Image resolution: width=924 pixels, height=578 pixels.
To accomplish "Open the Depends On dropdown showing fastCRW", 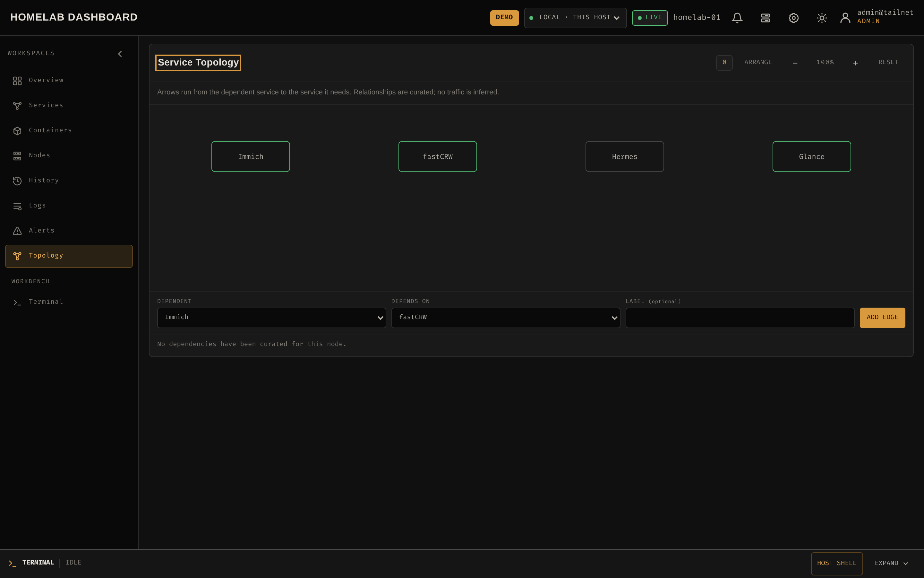I will click(x=506, y=318).
